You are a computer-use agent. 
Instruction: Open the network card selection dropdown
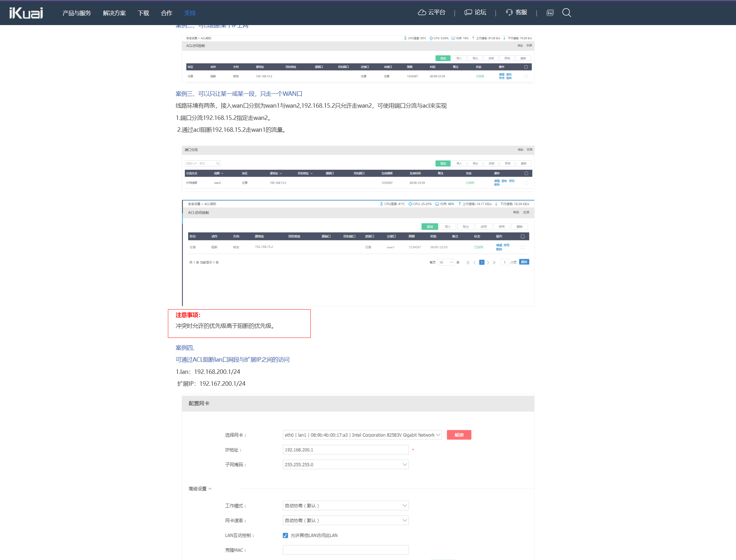pos(362,435)
